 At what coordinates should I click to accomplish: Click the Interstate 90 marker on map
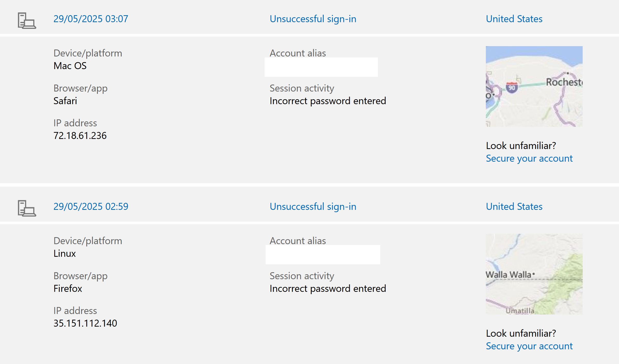tap(512, 87)
